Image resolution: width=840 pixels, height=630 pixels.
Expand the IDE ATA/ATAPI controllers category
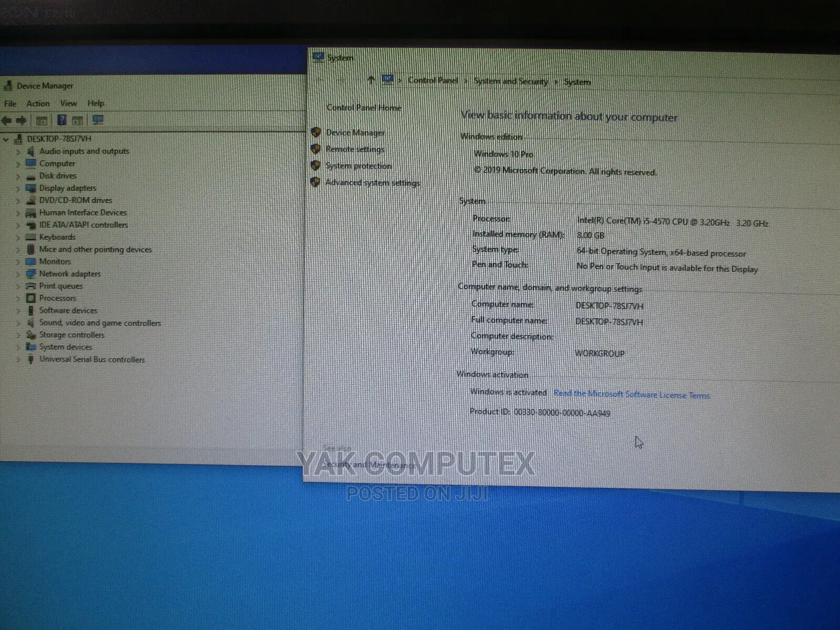point(18,225)
